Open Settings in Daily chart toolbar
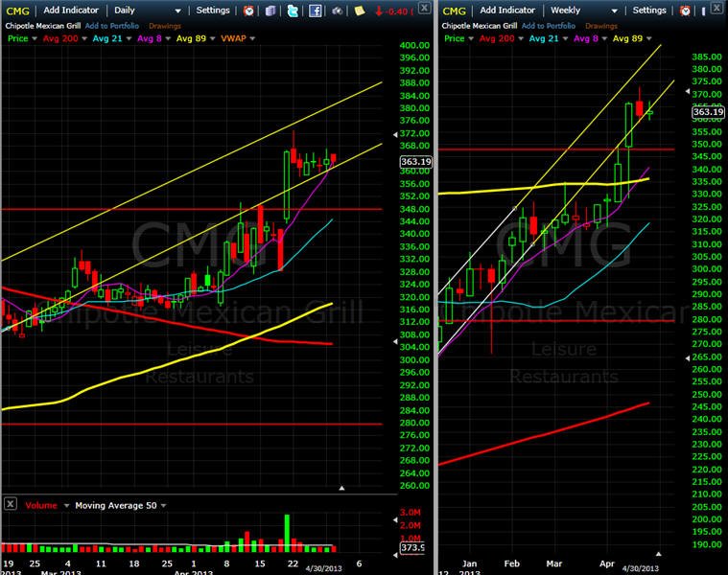Viewport: 728px width, 575px height. tap(213, 11)
